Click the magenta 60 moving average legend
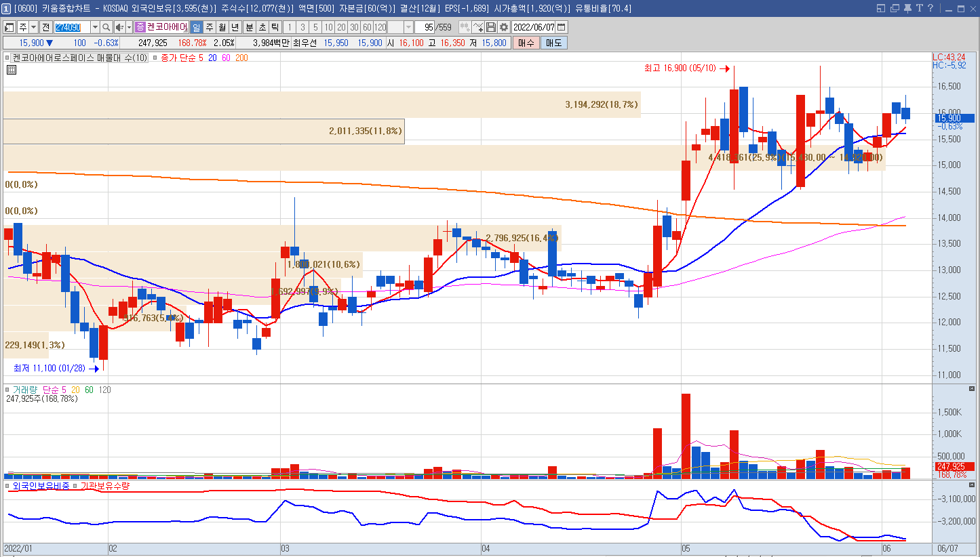This screenshot has width=980, height=557. tap(226, 58)
